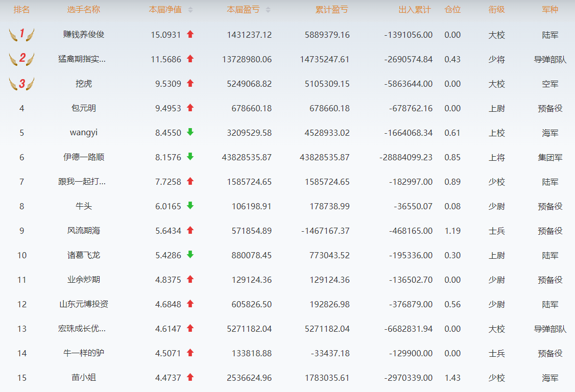Click position value 1.19
The width and height of the screenshot is (575, 392).
(452, 231)
